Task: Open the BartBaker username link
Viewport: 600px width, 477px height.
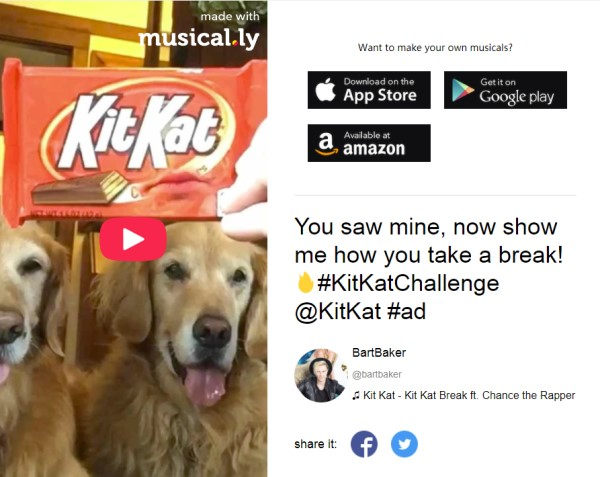Action: tap(379, 352)
